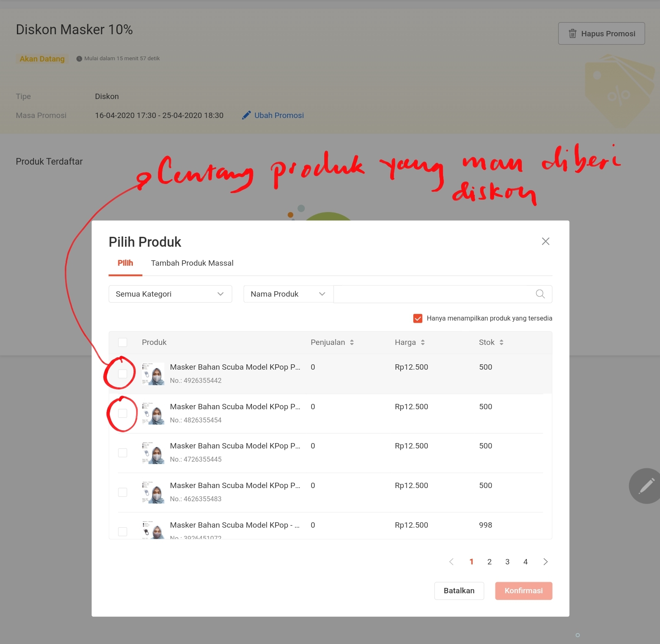Click the stock value 998
Viewport: 660px width, 644px height.
[x=486, y=525]
